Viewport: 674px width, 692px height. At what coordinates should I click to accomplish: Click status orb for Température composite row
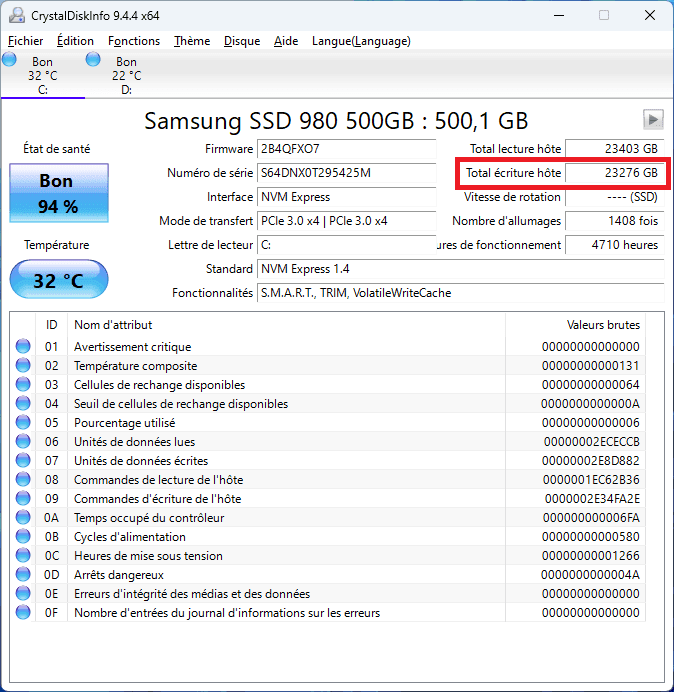(x=23, y=365)
